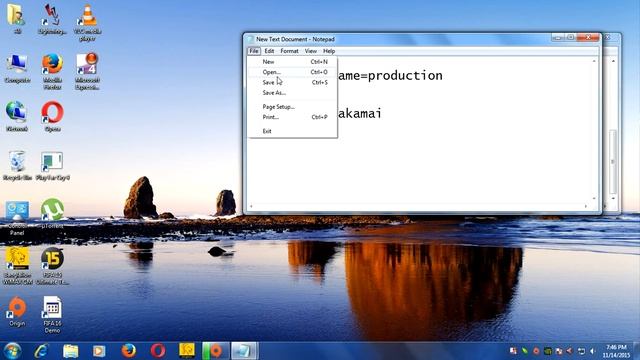The image size is (640, 360).
Task: Choose New from the File menu
Action: click(292, 62)
